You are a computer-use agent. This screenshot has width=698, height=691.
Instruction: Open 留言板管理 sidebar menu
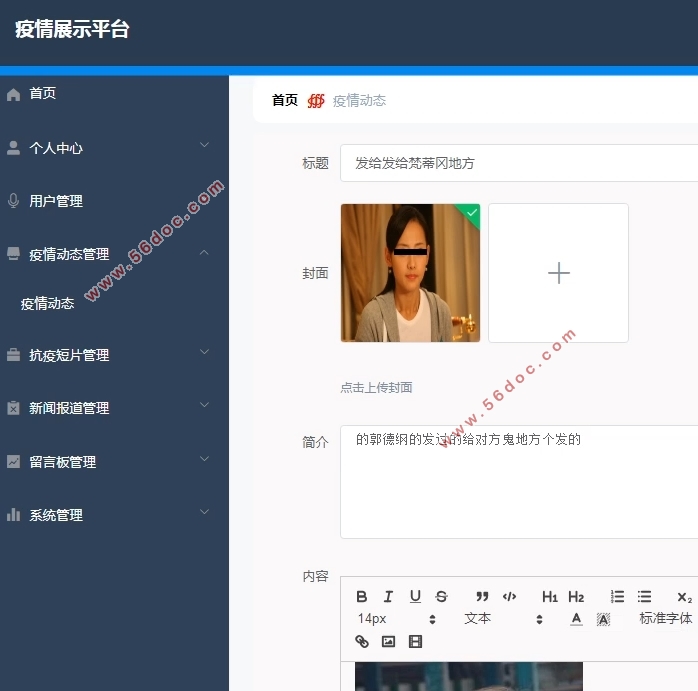[63, 462]
